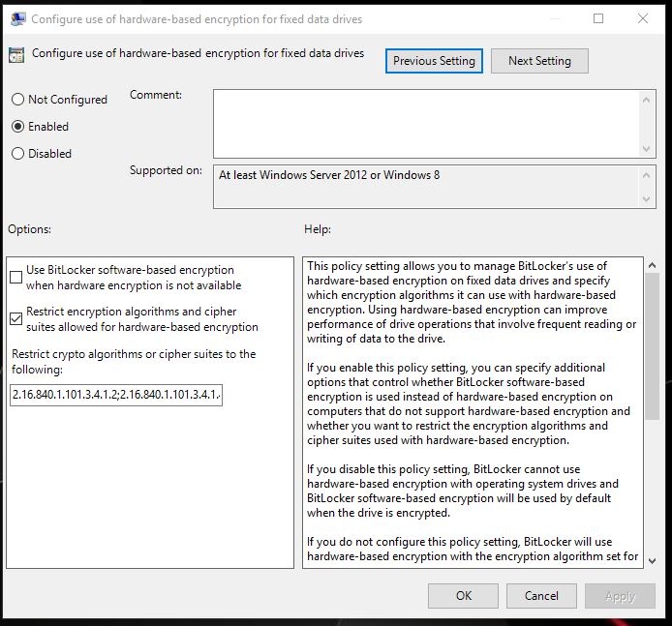
Task: Click 'If you do not configure' help paragraph
Action: 473,549
